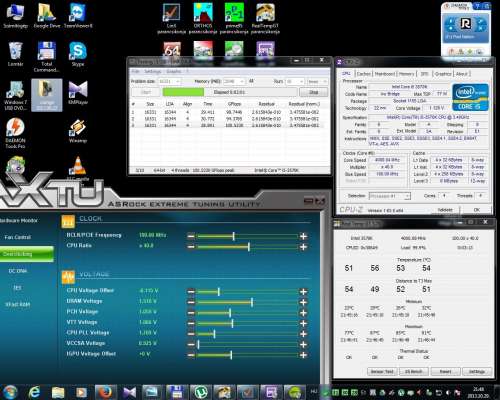Open the Graphs menu in LinX
Viewport: 500px width, 400px height.
(x=173, y=71)
